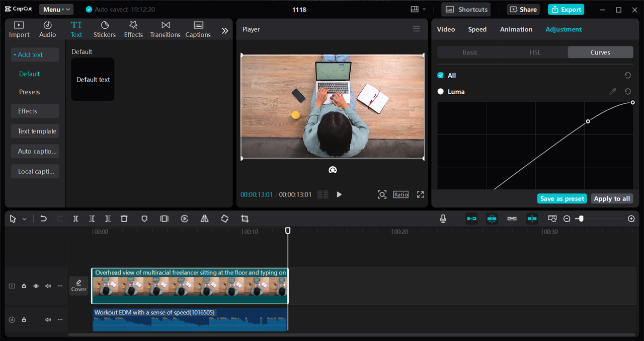Click the Export button
The image size is (644, 341).
click(567, 10)
